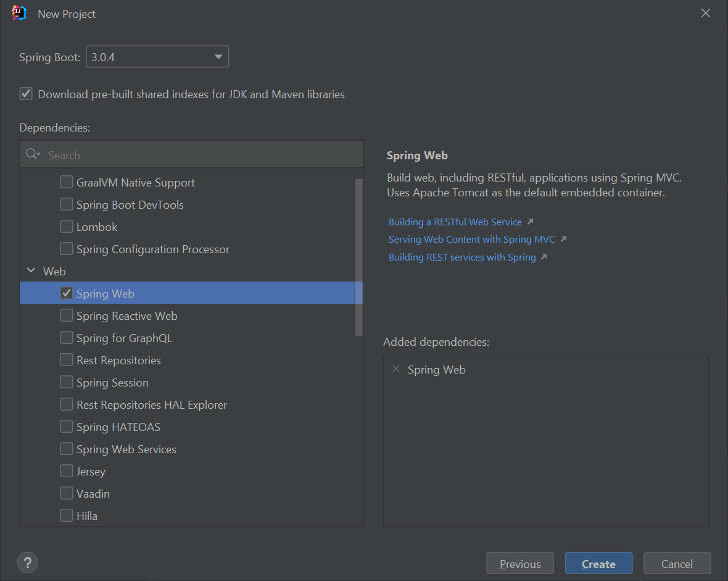Open external link arrow for Building a RESTful Web Service
The height and width of the screenshot is (581, 728).
coord(530,222)
